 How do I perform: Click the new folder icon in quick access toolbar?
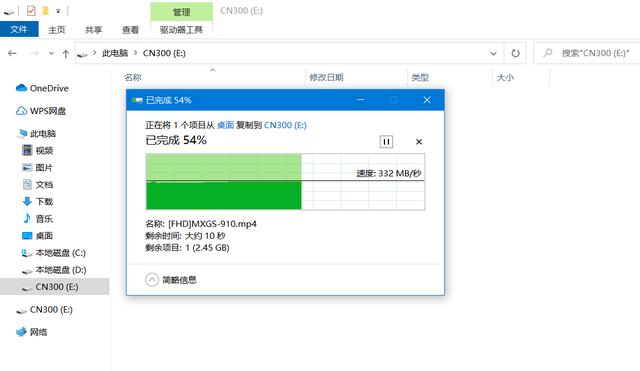[45, 11]
